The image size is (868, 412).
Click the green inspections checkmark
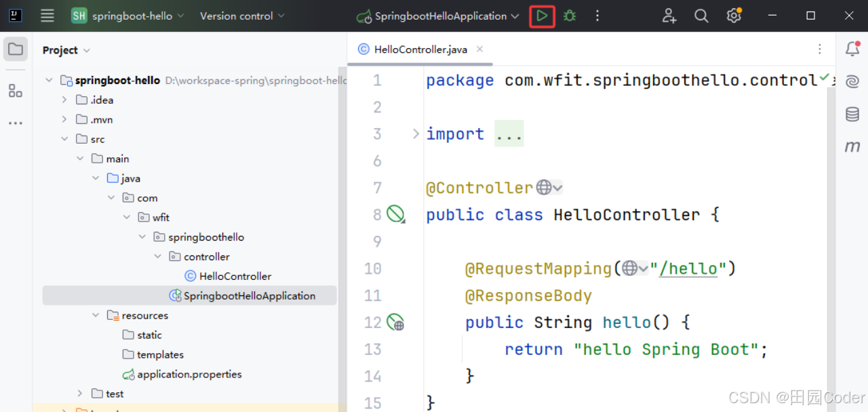pyautogui.click(x=825, y=78)
